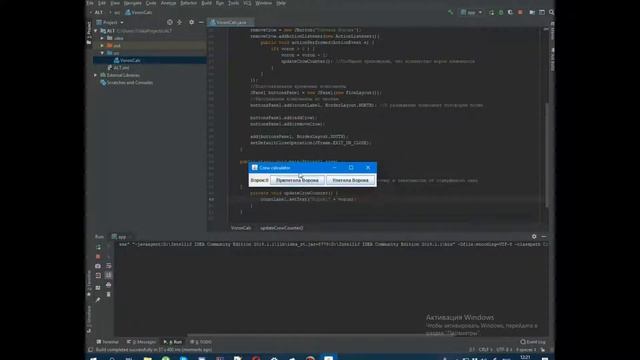The width and height of the screenshot is (640, 360).
Task: Select the app tab in the Run panel
Action: point(120,237)
